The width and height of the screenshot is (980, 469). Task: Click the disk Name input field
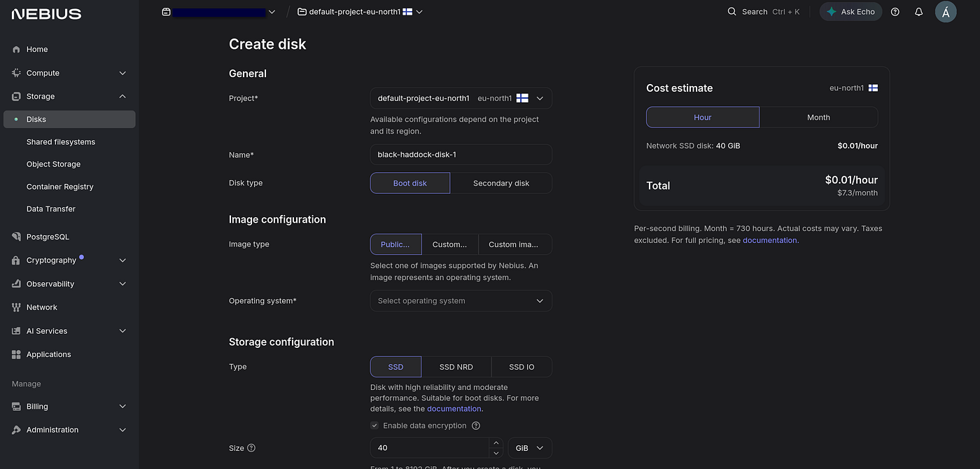coord(461,155)
